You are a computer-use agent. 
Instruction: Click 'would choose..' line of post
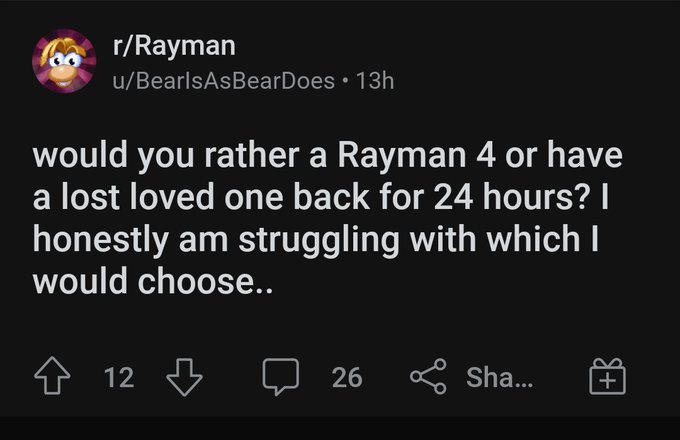[x=153, y=281]
